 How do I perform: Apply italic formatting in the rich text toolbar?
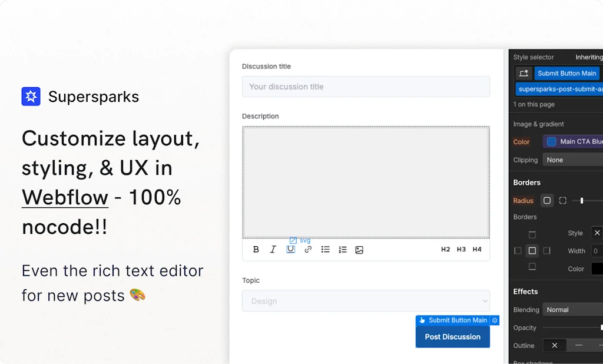(x=273, y=250)
